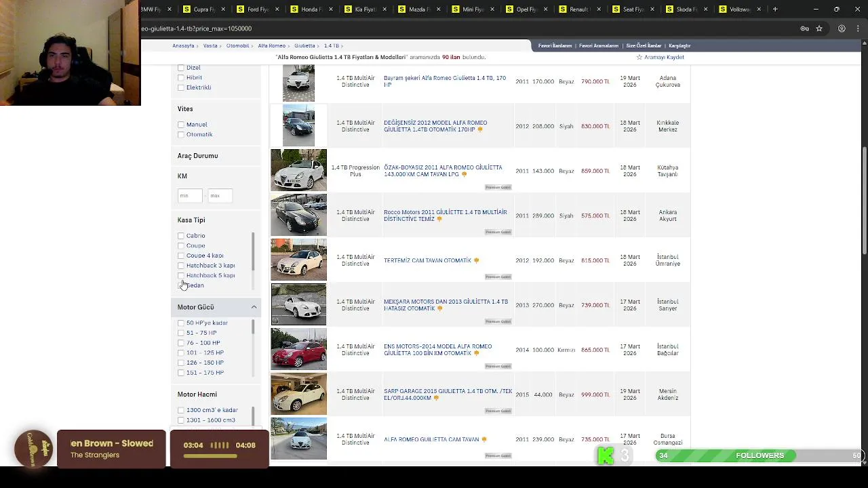868x488 pixels.
Task: Close the Mazda browser tab
Action: point(437,9)
